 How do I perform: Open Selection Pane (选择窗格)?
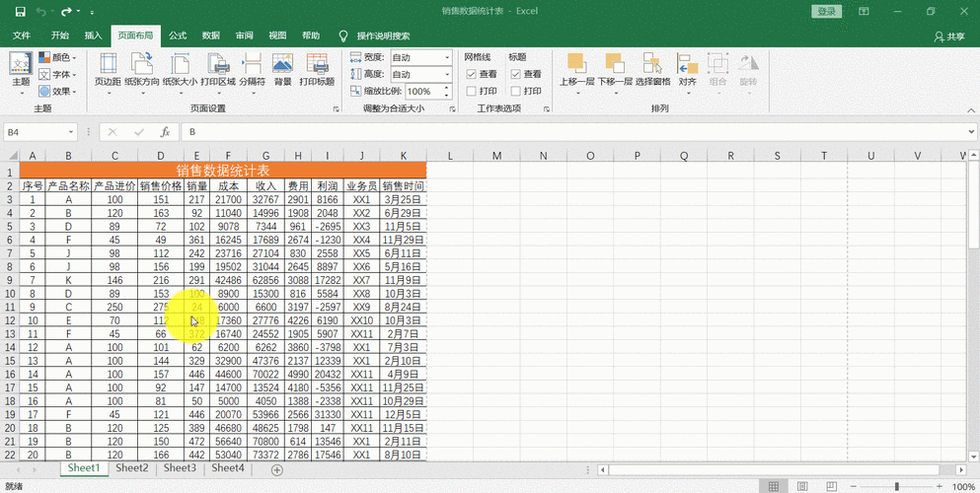(x=653, y=70)
